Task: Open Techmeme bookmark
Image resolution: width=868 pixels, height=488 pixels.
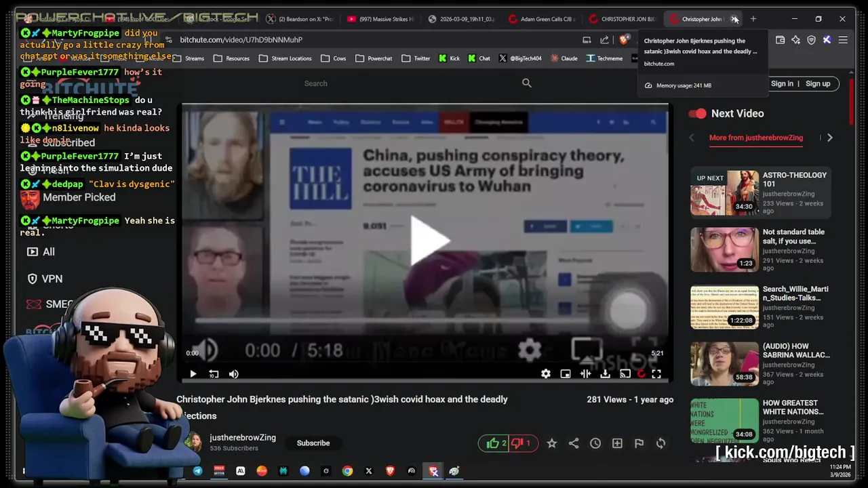Action: pos(604,58)
